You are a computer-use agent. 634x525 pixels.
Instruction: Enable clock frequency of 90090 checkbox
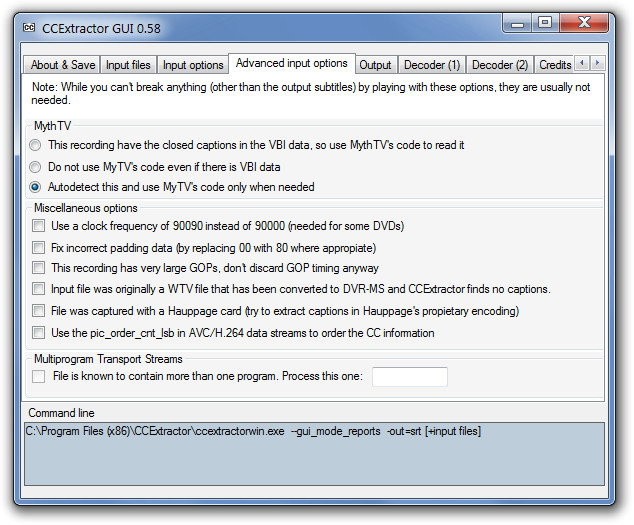(x=38, y=226)
